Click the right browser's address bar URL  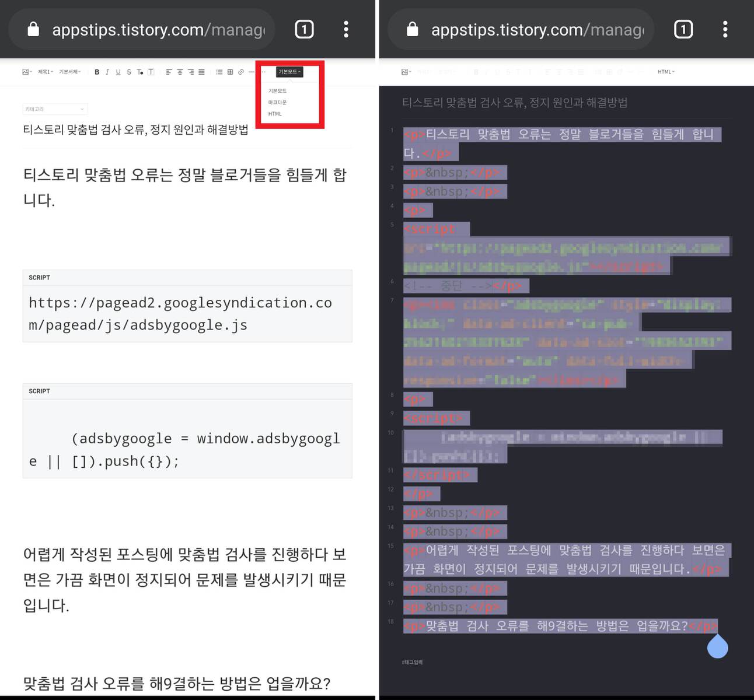tap(537, 29)
